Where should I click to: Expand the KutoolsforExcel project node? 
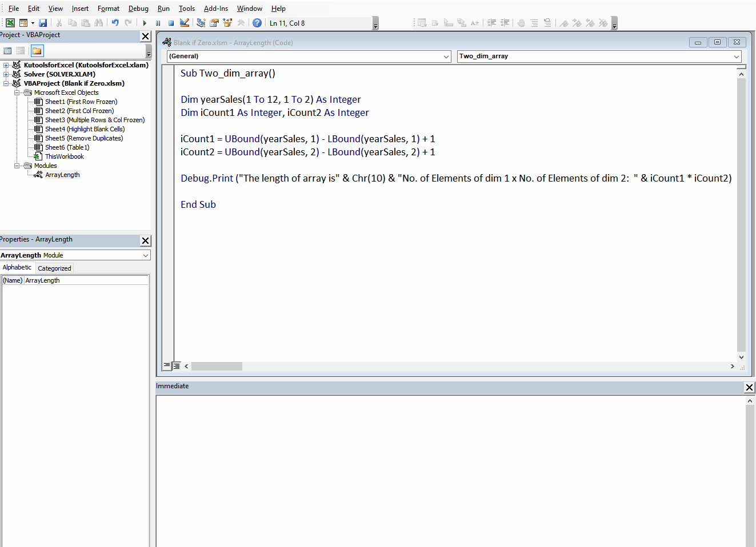tap(5, 65)
